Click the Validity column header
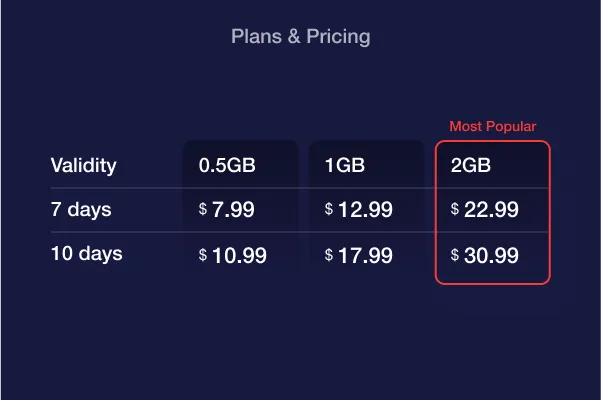The image size is (601, 400). (84, 166)
